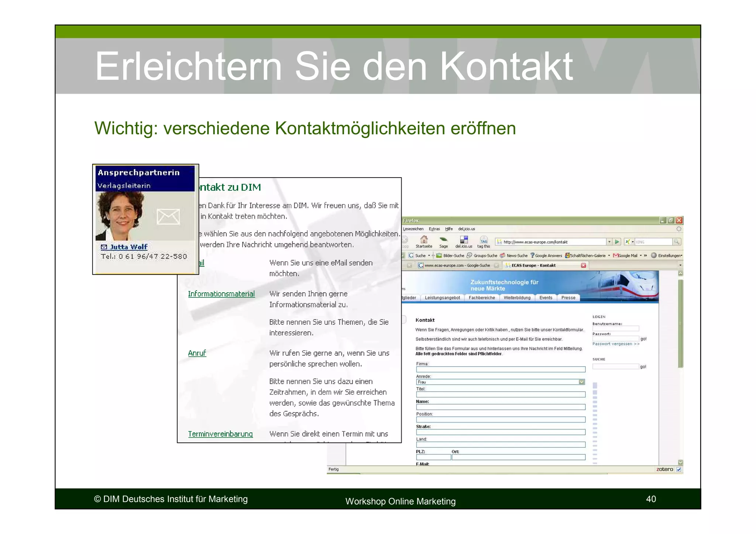Click the URL address bar
The image size is (756, 534).
coord(551,242)
